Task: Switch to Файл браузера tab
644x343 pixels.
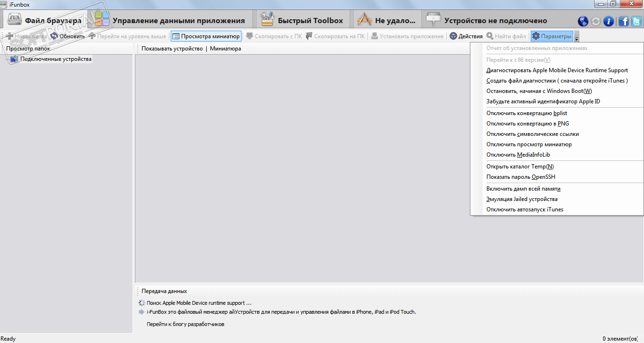Action: click(x=45, y=20)
